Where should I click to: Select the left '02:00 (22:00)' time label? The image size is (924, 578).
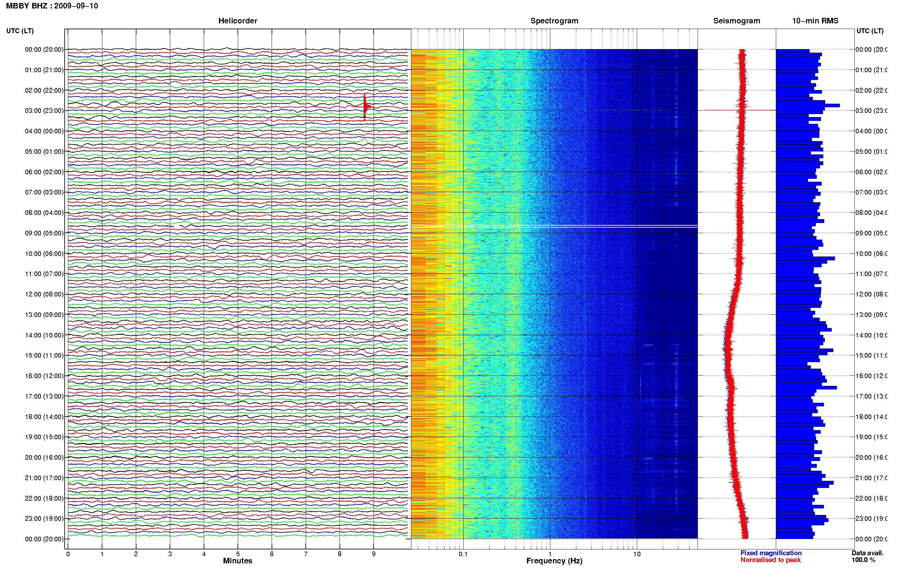44,90
